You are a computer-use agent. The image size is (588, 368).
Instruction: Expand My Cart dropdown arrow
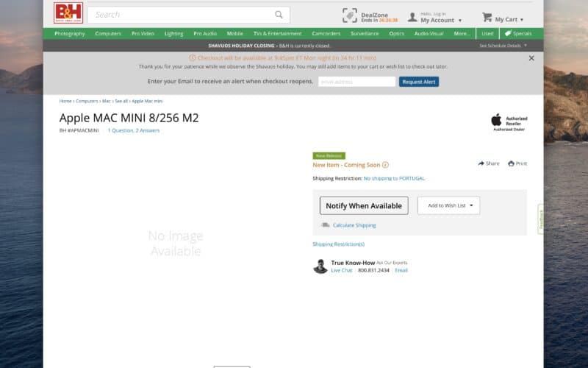pyautogui.click(x=522, y=20)
